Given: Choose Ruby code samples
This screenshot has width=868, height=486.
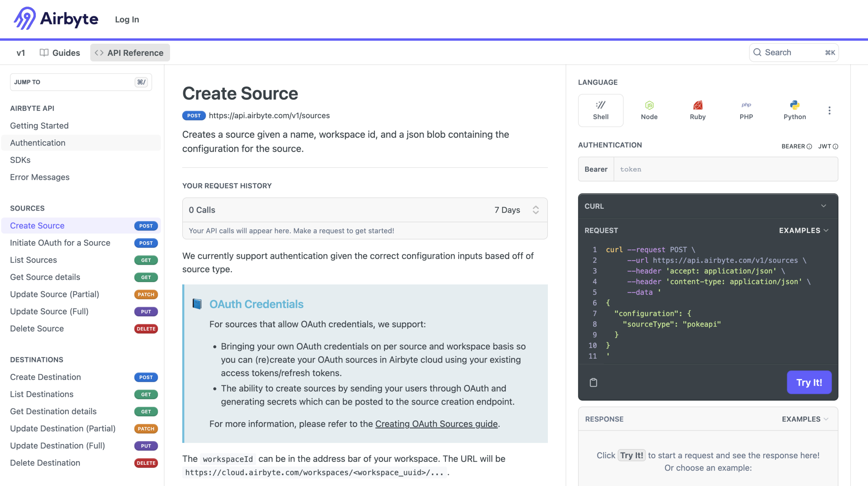Looking at the screenshot, I should pos(698,110).
